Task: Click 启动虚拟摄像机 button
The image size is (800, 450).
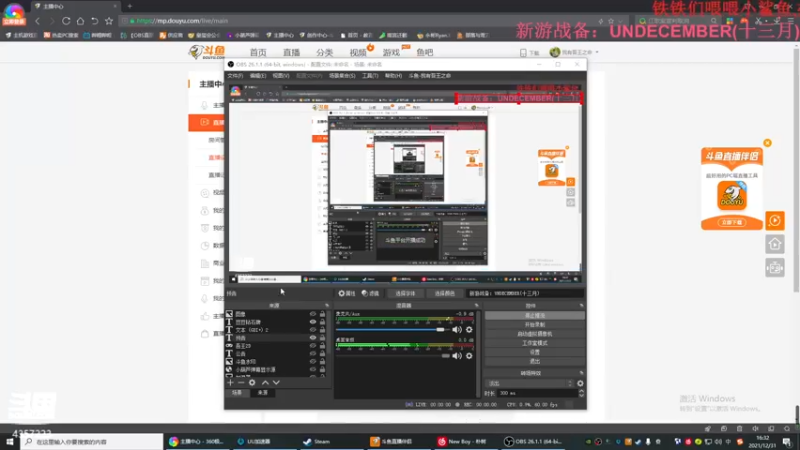Action: click(534, 334)
